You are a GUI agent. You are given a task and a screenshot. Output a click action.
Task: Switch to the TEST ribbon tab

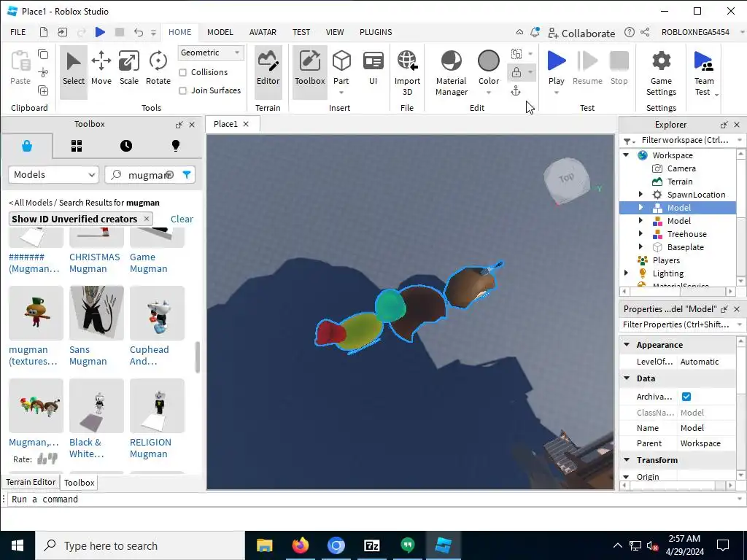[x=301, y=32]
